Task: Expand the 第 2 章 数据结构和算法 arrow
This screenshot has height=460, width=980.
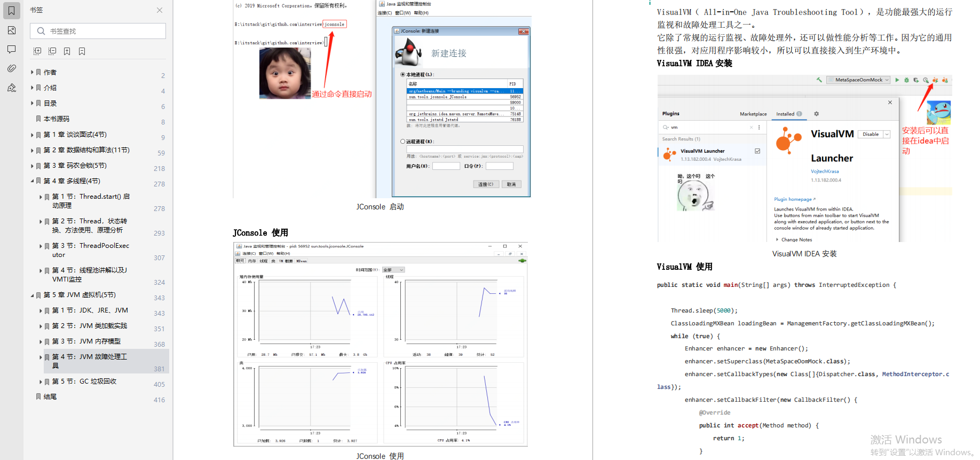Action: click(32, 150)
